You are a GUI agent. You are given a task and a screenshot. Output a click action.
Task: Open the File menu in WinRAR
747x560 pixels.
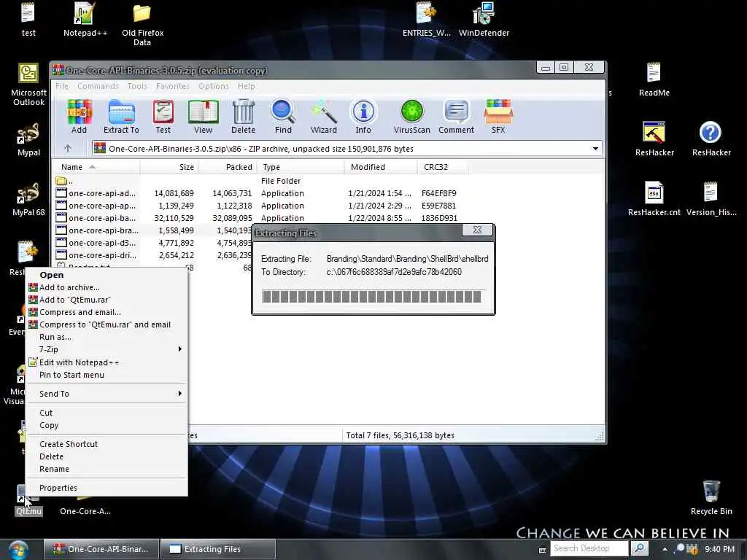[x=62, y=86]
